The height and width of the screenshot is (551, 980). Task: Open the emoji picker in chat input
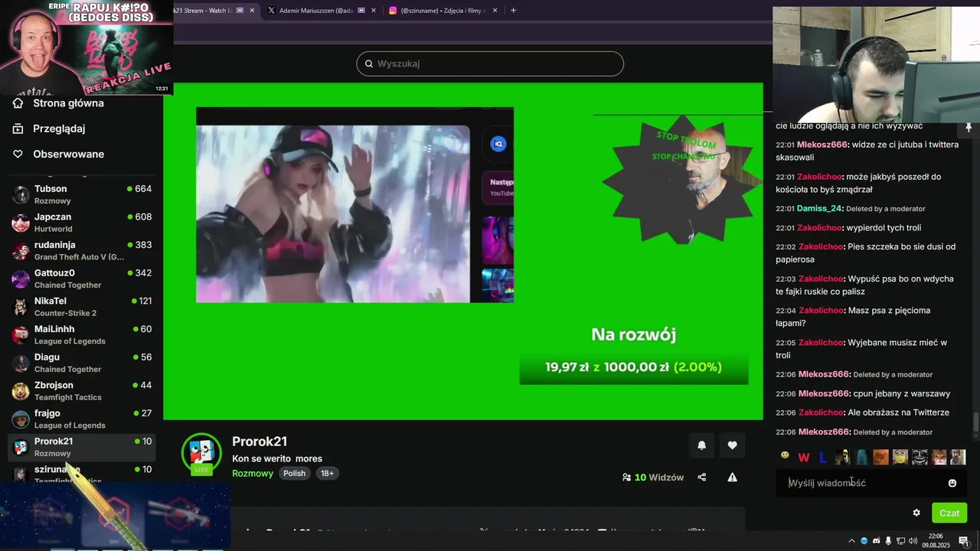(952, 483)
